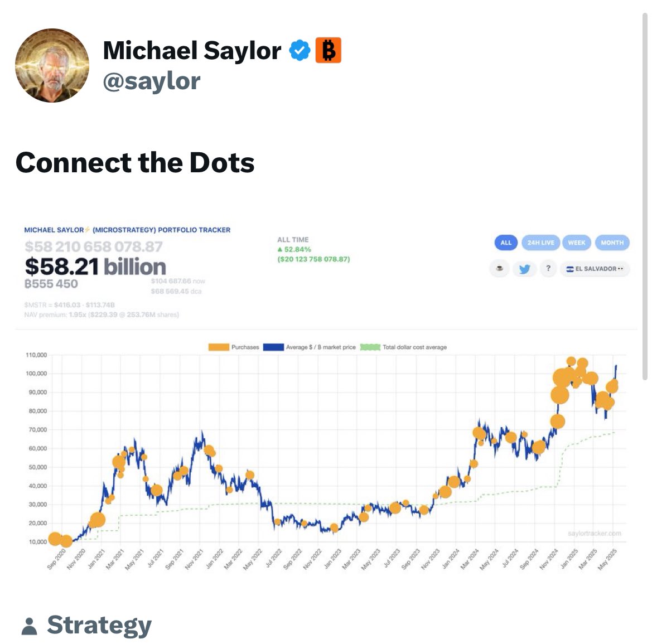Open the MONTH view
The image size is (652, 644).
pyautogui.click(x=612, y=243)
